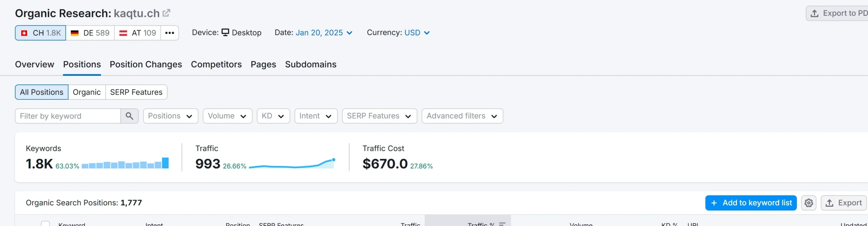Viewport: 868px width, 226px height.
Task: Select the SERP Features positions toggle
Action: coord(136,92)
